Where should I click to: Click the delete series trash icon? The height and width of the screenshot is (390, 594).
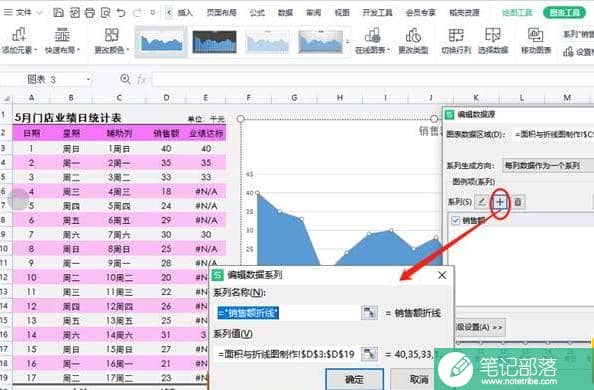518,202
